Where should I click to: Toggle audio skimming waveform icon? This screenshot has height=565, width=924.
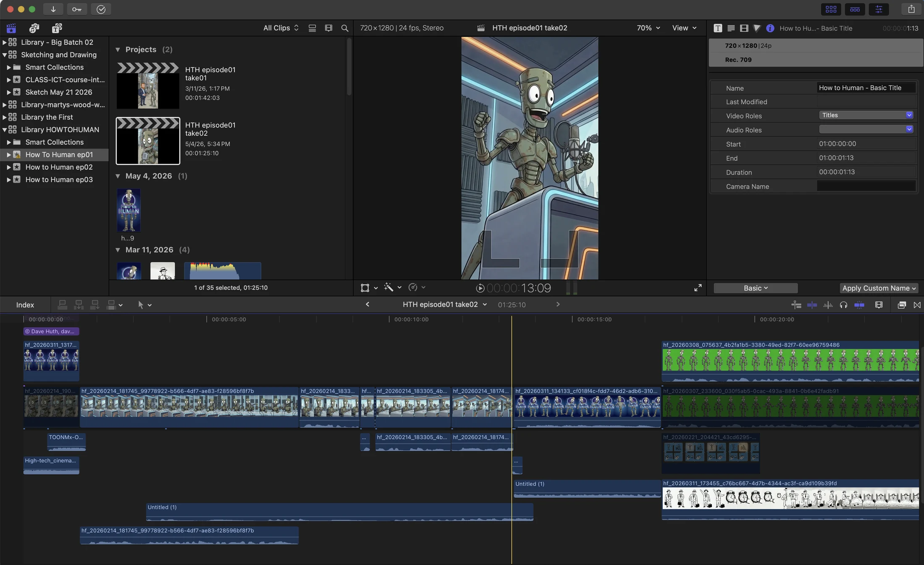pos(828,305)
